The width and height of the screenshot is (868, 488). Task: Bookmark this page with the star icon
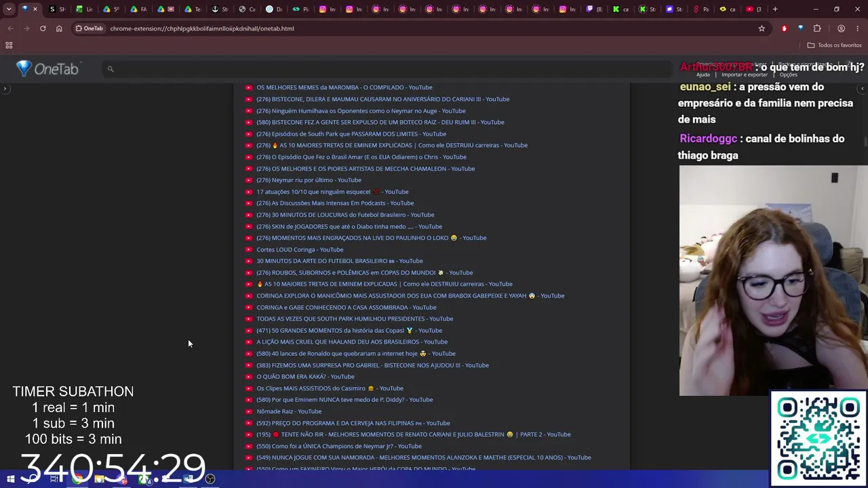(762, 28)
